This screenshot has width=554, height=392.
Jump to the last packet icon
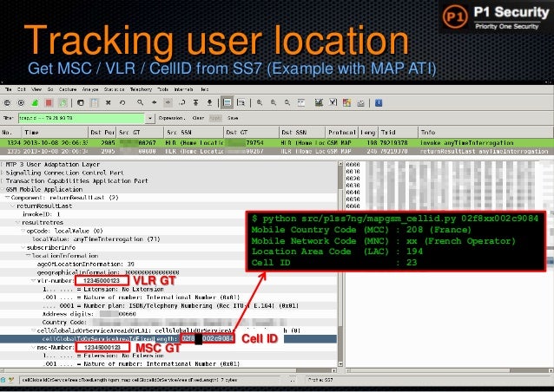[209, 102]
